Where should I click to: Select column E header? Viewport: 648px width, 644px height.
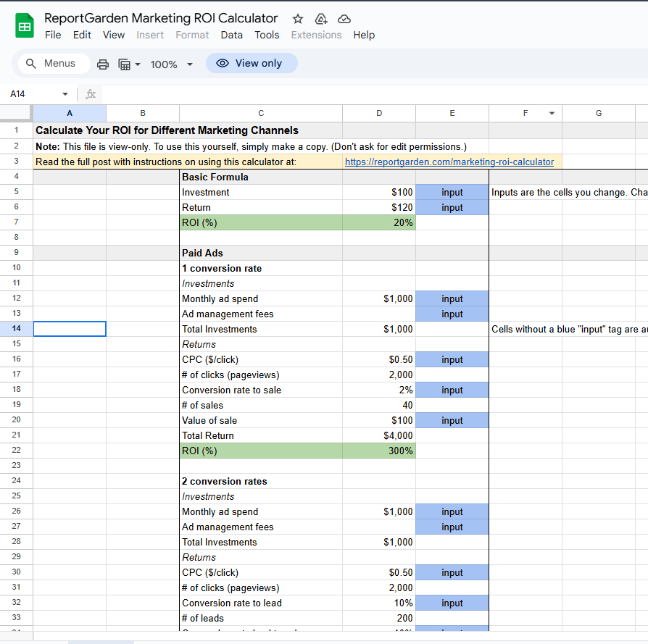[452, 113]
